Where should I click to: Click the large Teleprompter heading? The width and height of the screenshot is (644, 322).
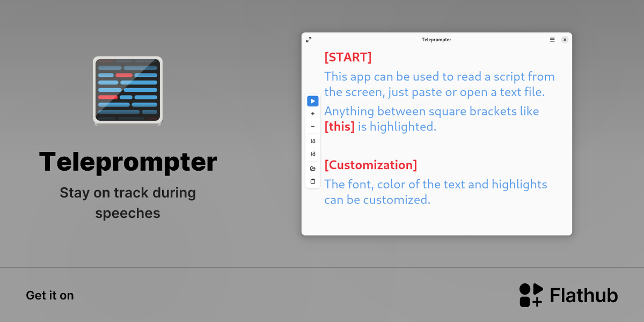[x=128, y=162]
